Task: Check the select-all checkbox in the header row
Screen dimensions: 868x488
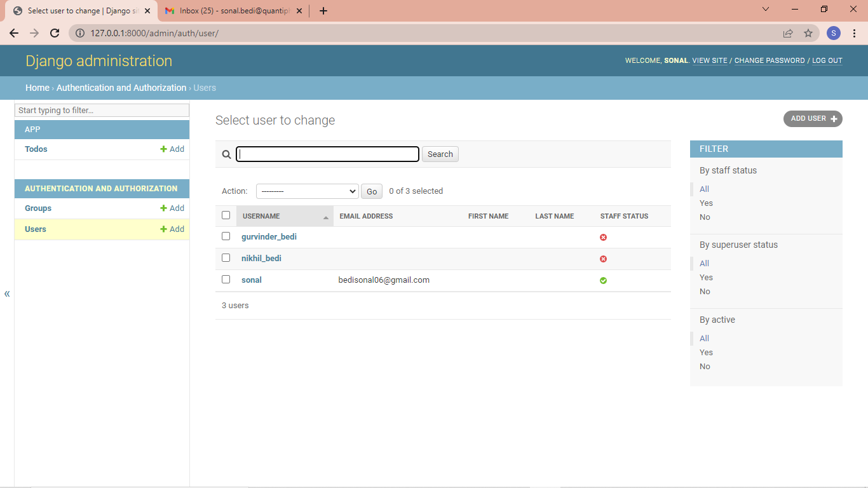Action: [226, 215]
